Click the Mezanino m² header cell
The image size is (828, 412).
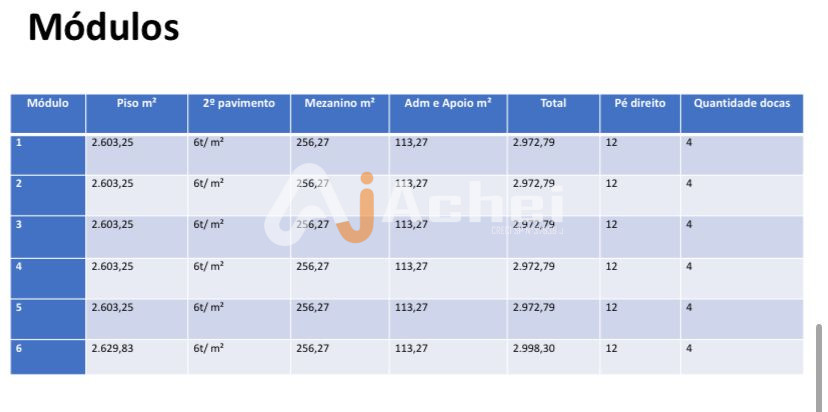340,103
